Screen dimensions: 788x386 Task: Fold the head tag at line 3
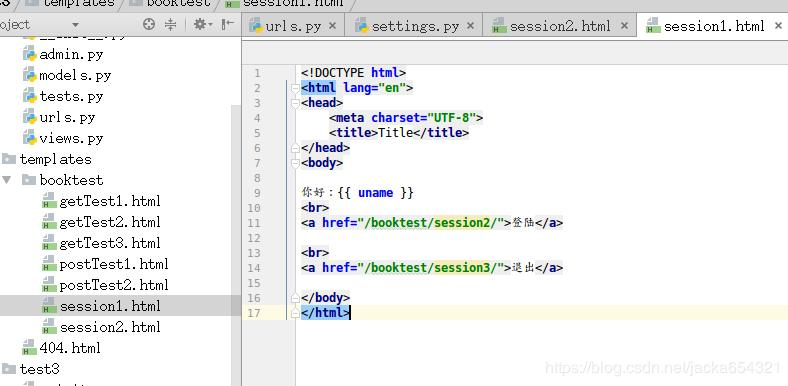(x=296, y=104)
